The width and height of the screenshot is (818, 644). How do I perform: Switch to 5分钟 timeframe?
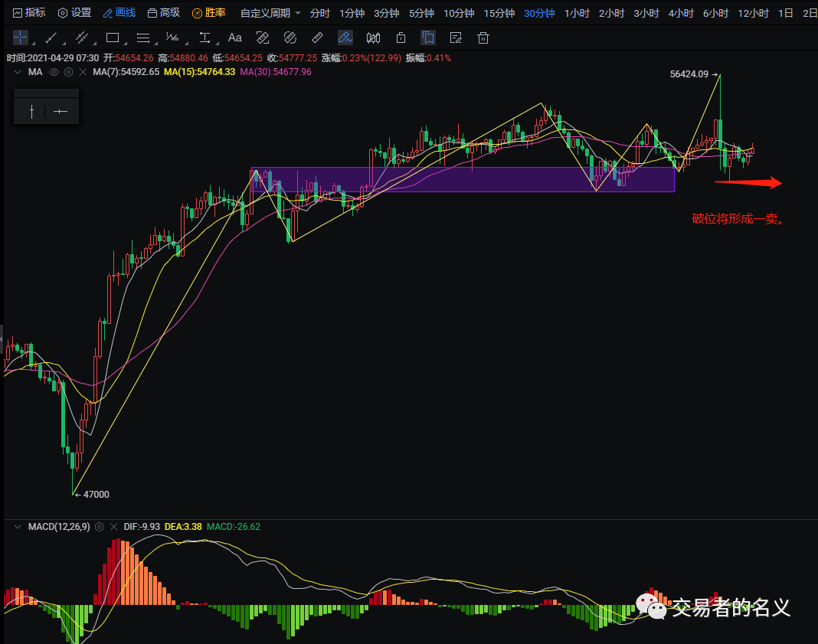(421, 13)
